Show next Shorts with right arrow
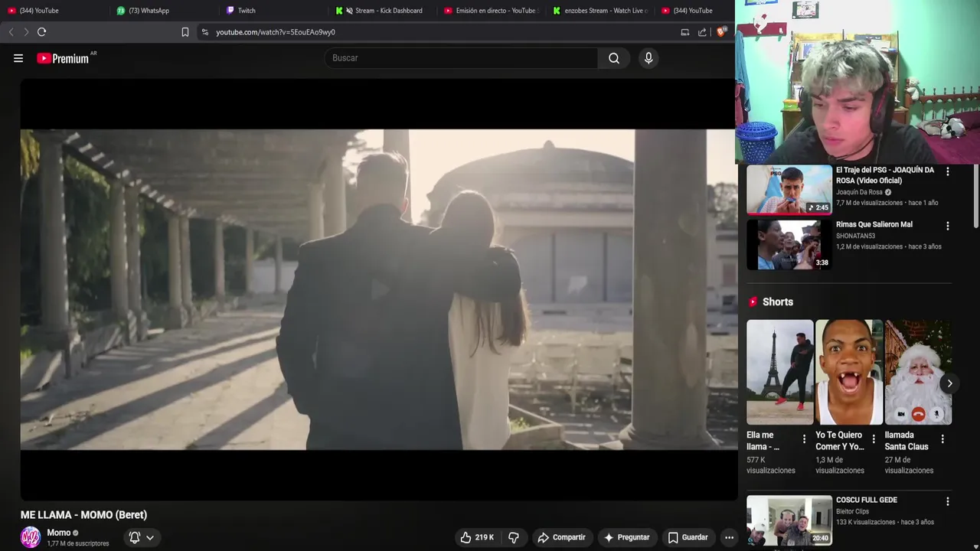980x551 pixels. [949, 383]
